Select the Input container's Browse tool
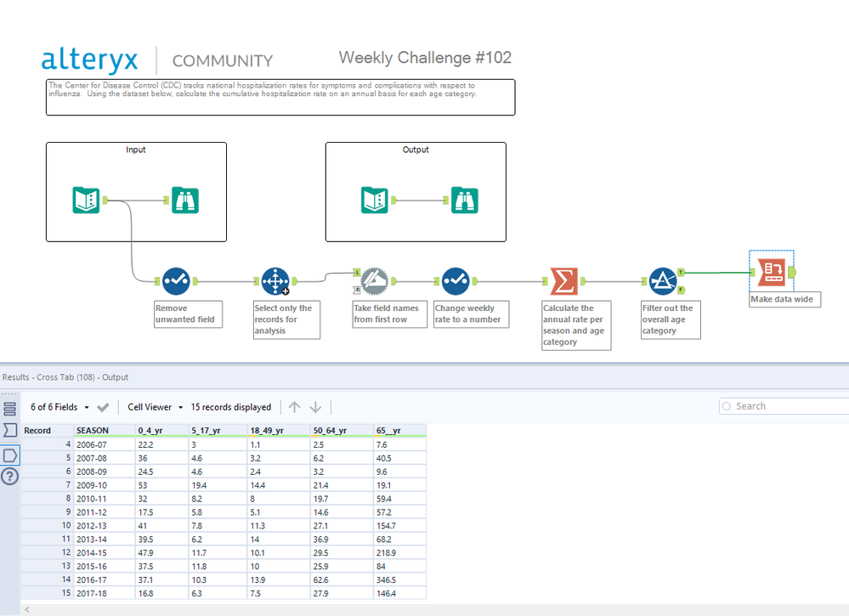Viewport: 849px width, 616px height. [x=185, y=201]
